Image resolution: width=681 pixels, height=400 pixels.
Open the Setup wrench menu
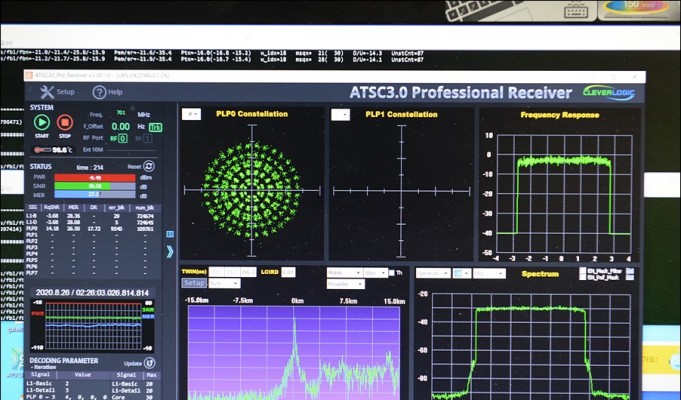57,92
